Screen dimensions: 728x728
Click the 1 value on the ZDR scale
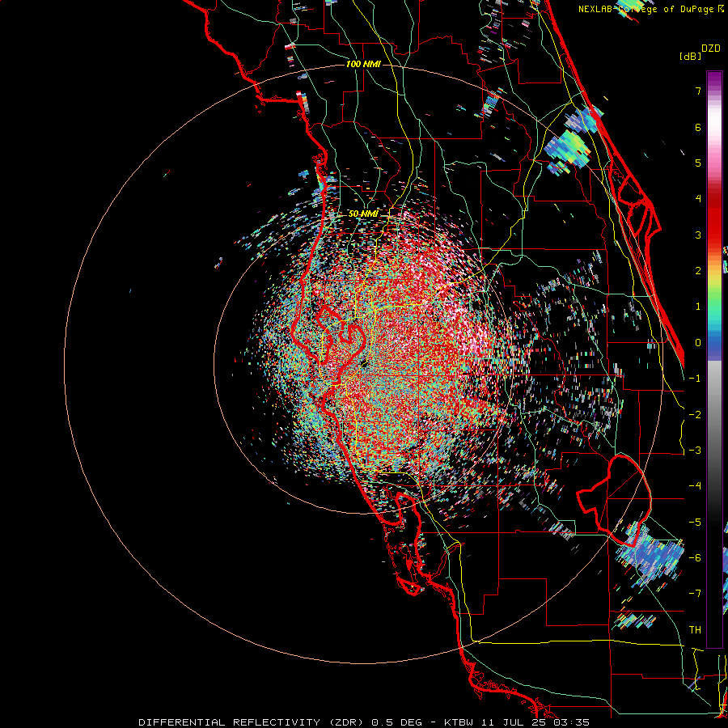click(698, 306)
